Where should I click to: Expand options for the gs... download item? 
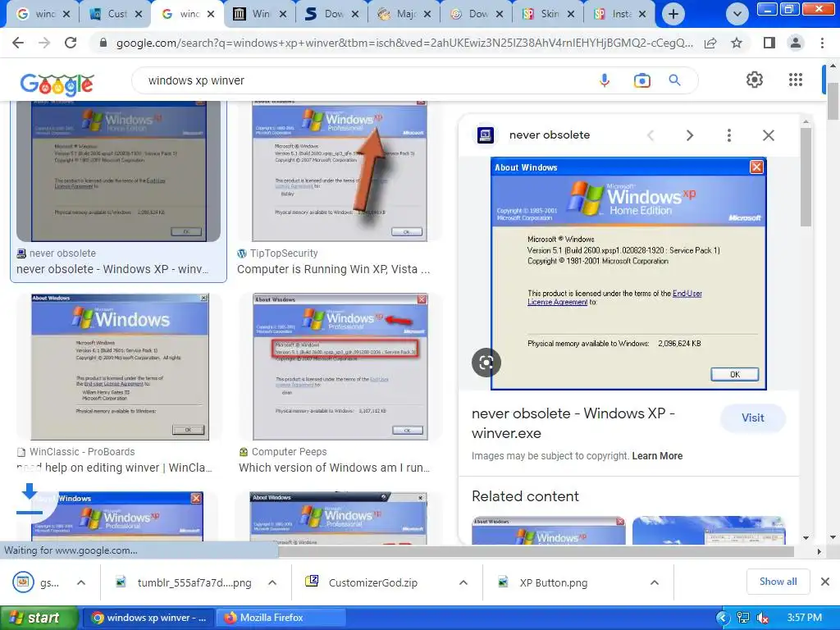click(x=81, y=582)
